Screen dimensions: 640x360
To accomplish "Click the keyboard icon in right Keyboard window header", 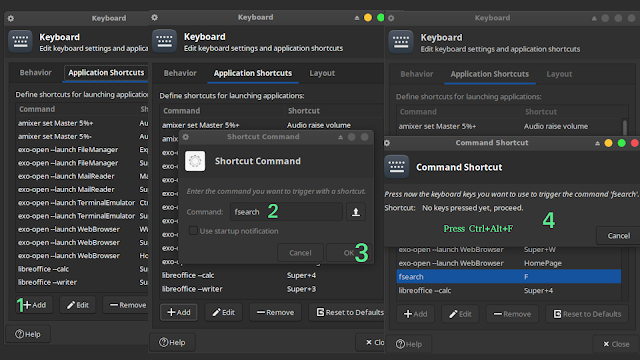I will pyautogui.click(x=401, y=42).
